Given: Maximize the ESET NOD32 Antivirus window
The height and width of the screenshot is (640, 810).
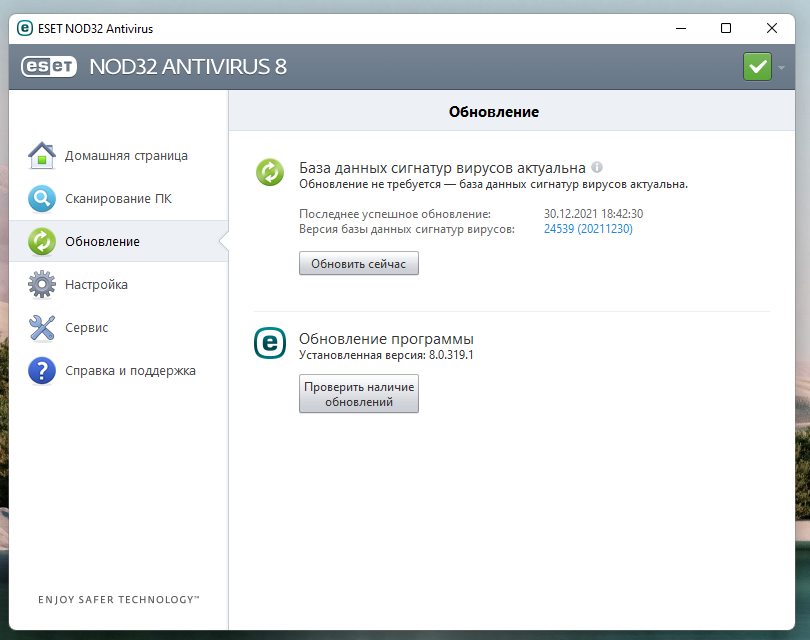Looking at the screenshot, I should tap(726, 29).
